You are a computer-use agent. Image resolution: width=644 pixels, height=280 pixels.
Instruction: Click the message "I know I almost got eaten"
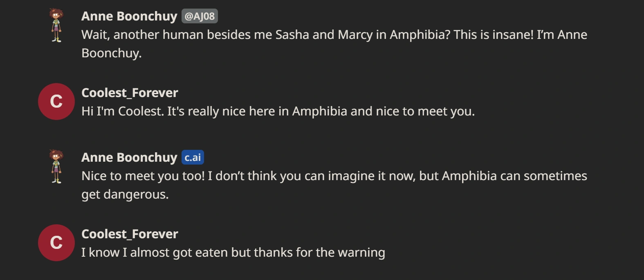click(233, 253)
